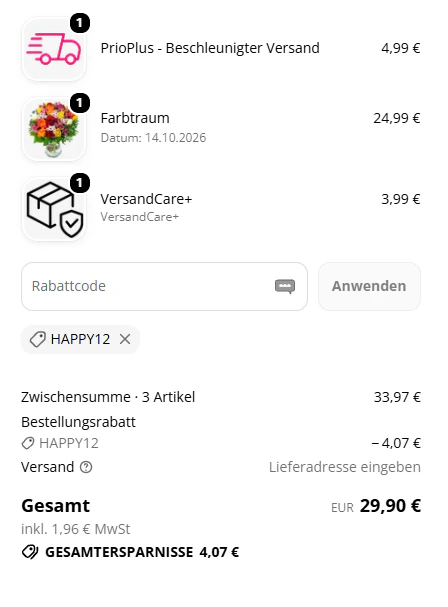Click the Gesamtersparnisse tags icon
The width and height of the screenshot is (448, 607).
pyautogui.click(x=30, y=552)
